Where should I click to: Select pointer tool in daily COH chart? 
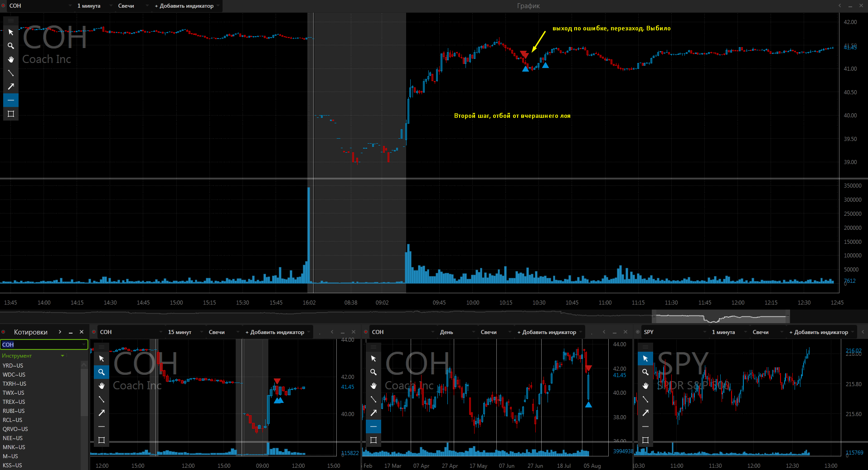(373, 359)
